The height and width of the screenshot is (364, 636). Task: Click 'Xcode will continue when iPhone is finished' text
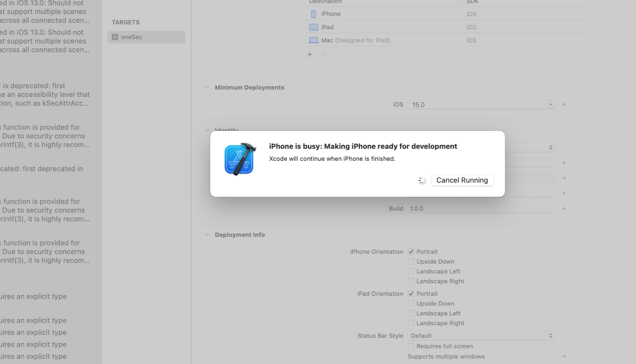point(332,159)
